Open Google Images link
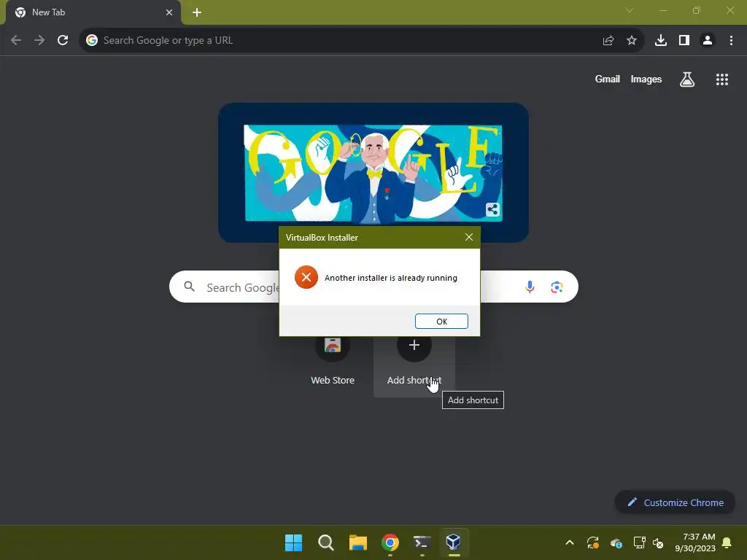This screenshot has height=560, width=747. click(646, 79)
